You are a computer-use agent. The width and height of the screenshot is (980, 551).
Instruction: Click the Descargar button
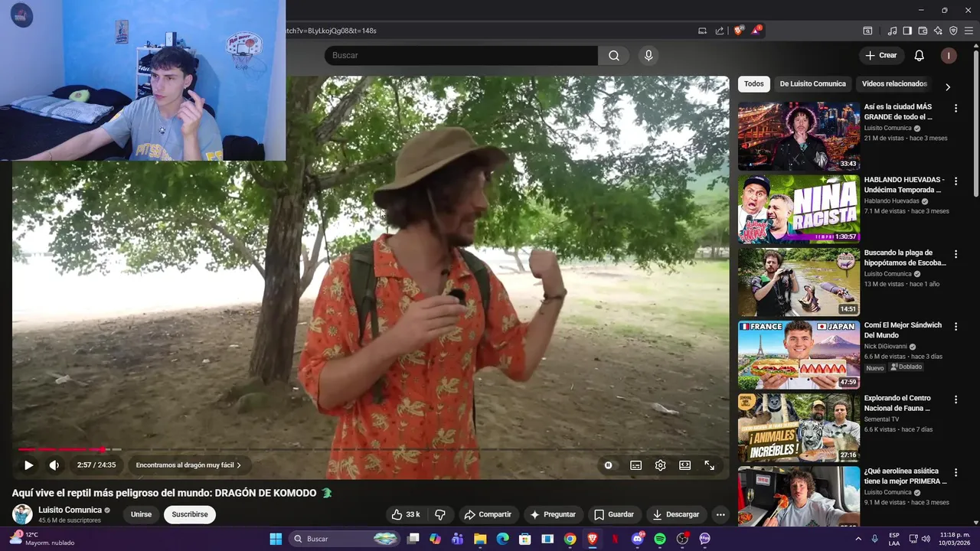(x=676, y=514)
